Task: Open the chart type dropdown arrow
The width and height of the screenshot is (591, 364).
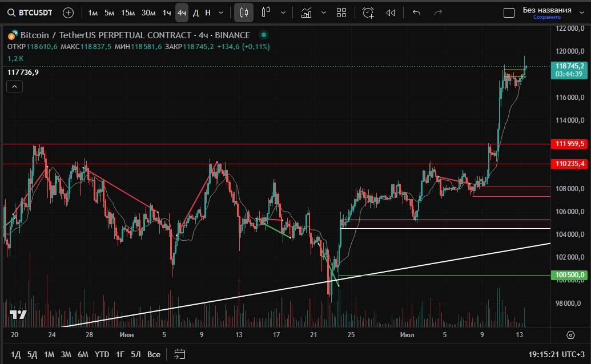Action: pos(283,12)
